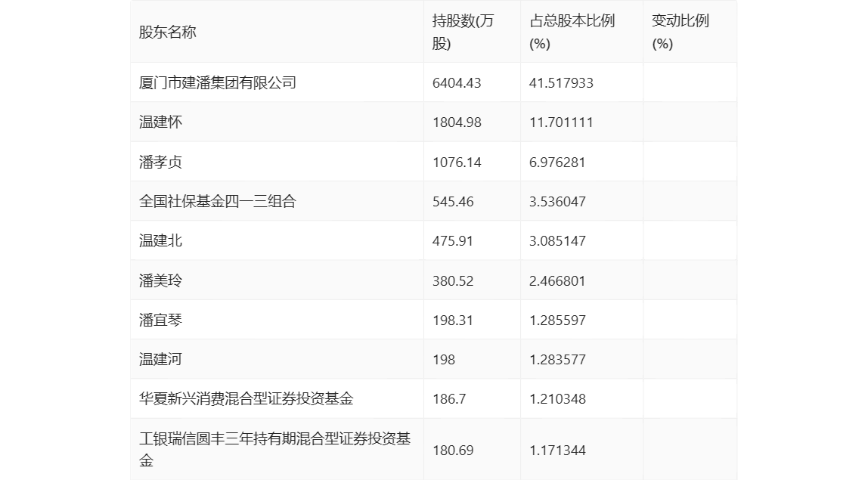This screenshot has width=868, height=480.
Task: Select shareholder 潘美玲
Action: tap(160, 280)
